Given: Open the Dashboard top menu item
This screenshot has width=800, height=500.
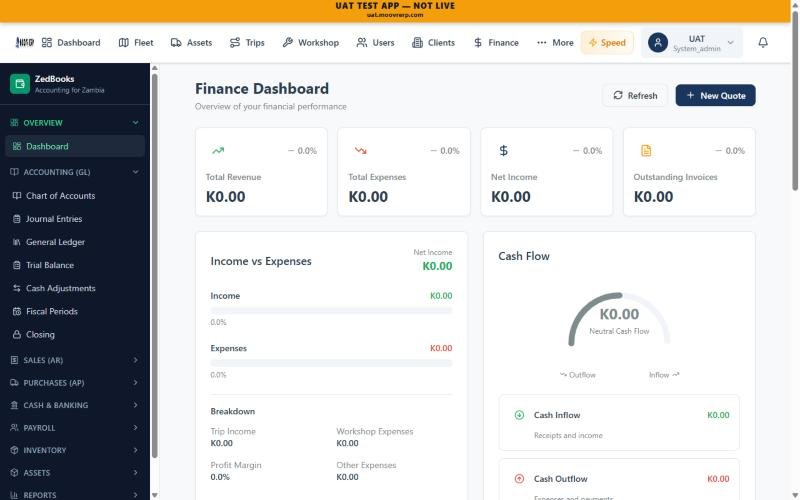Looking at the screenshot, I should coord(71,42).
